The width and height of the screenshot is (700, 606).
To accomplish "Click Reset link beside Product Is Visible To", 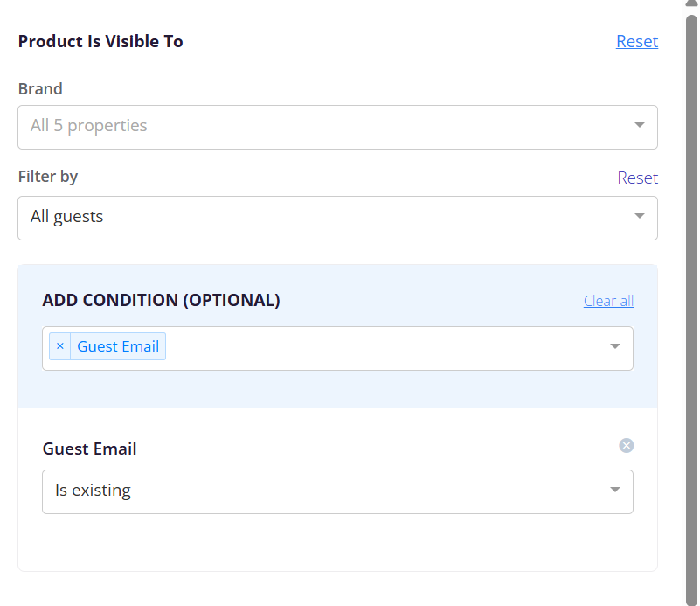I will pos(636,41).
